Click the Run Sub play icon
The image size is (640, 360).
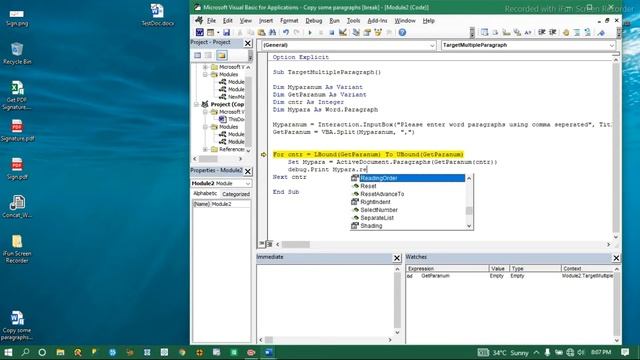[x=310, y=32]
